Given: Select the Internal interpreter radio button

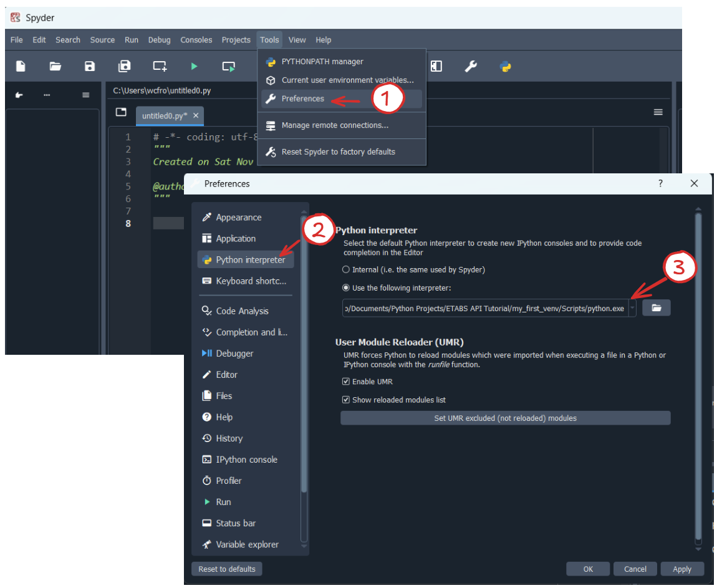Looking at the screenshot, I should click(x=346, y=270).
